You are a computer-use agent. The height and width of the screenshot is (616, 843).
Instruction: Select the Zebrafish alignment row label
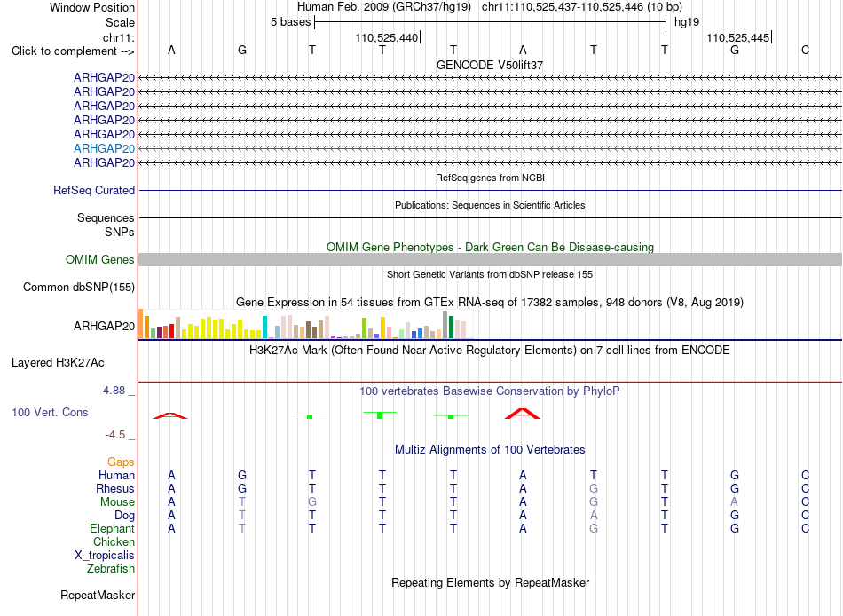click(111, 569)
